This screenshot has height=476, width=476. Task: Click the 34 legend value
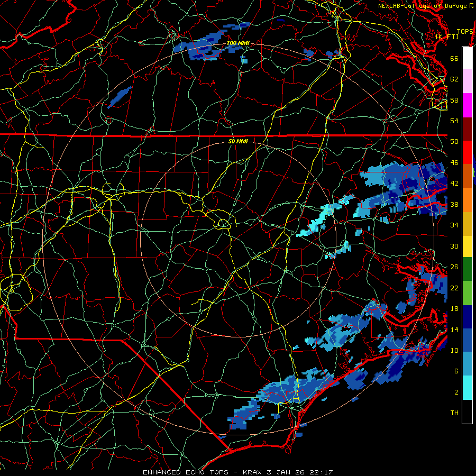tap(454, 225)
